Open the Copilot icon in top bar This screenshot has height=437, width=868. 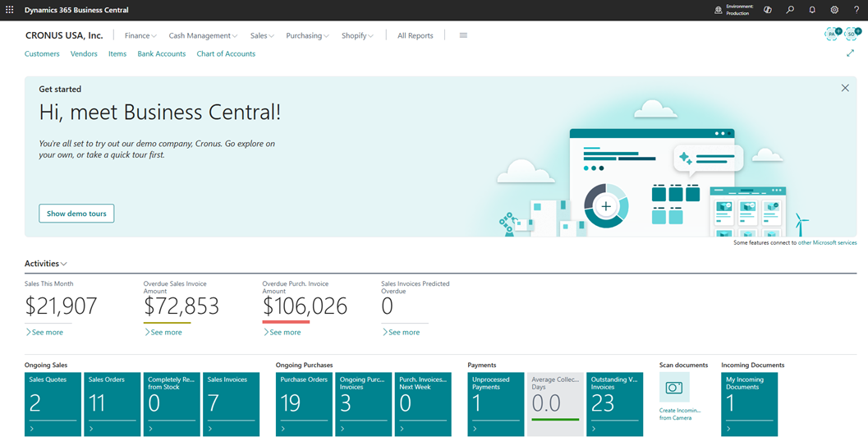click(768, 10)
